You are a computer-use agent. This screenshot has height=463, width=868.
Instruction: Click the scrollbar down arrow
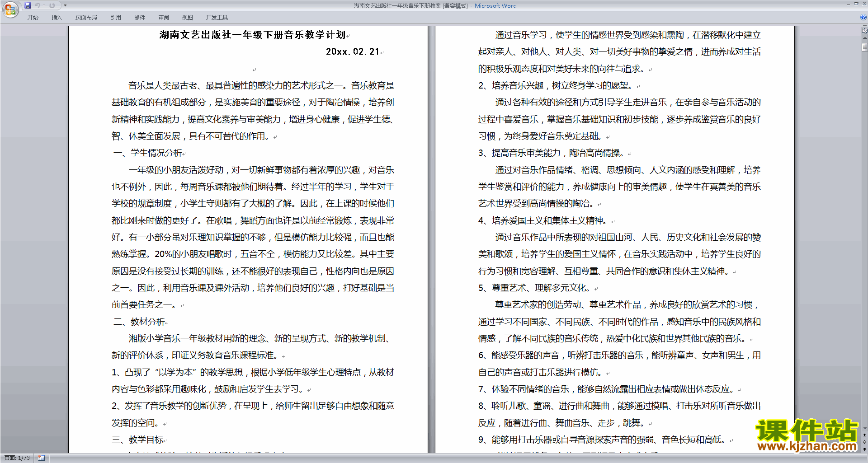[864, 428]
